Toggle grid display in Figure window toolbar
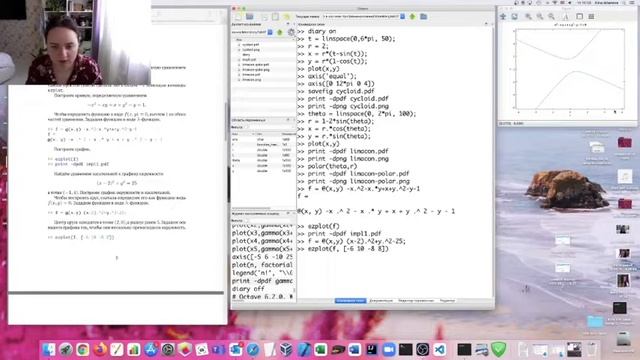640x360 pixels. (591, 16)
